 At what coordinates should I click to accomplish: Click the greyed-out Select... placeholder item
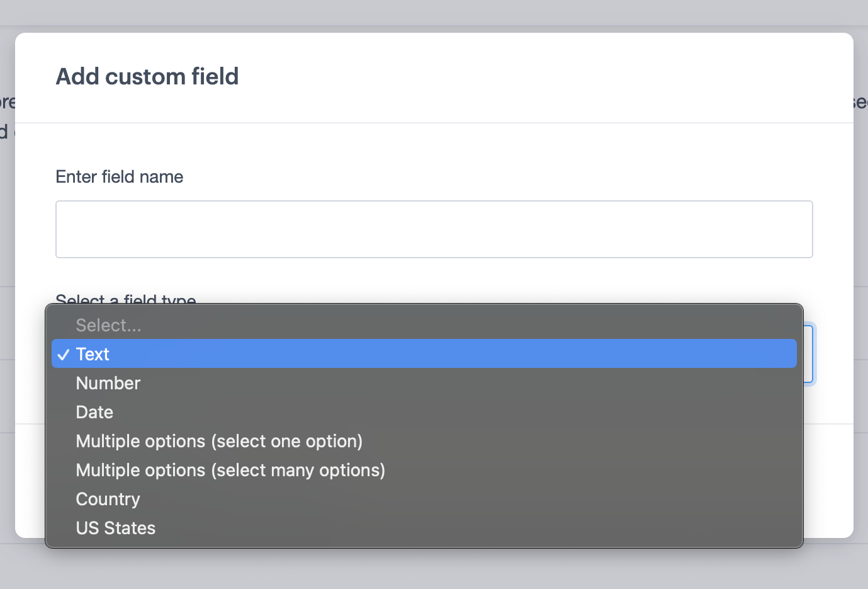108,325
